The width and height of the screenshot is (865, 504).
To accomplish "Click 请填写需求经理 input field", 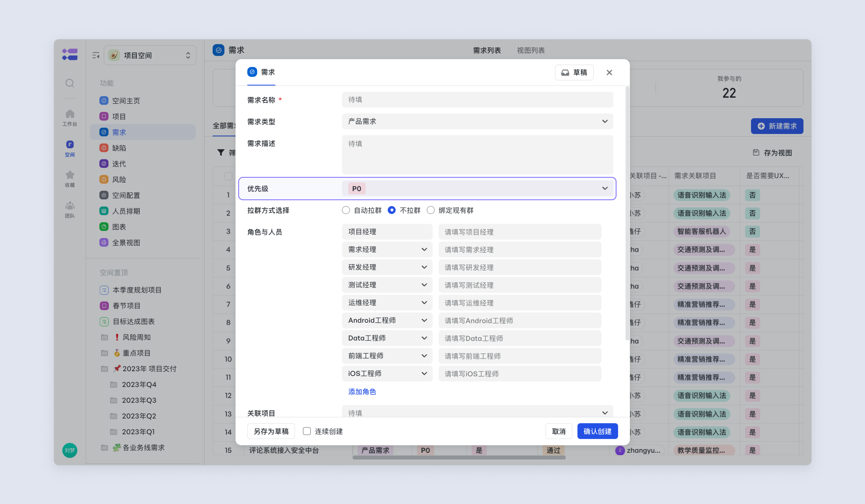I will (520, 249).
